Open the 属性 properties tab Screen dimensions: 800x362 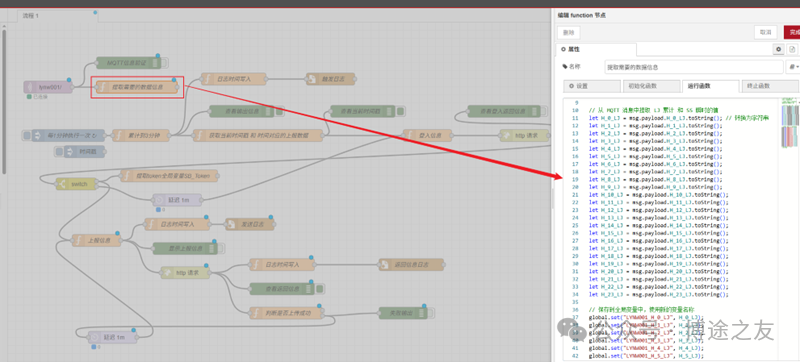[596, 49]
